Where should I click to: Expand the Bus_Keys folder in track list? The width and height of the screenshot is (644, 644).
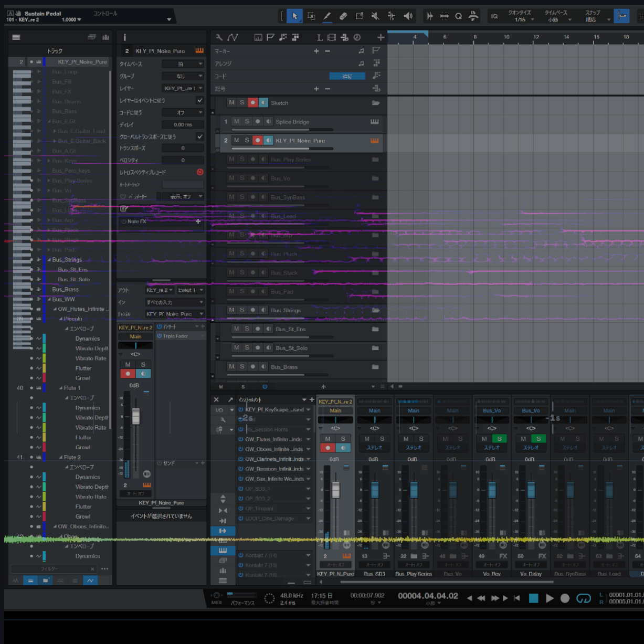pos(48,161)
